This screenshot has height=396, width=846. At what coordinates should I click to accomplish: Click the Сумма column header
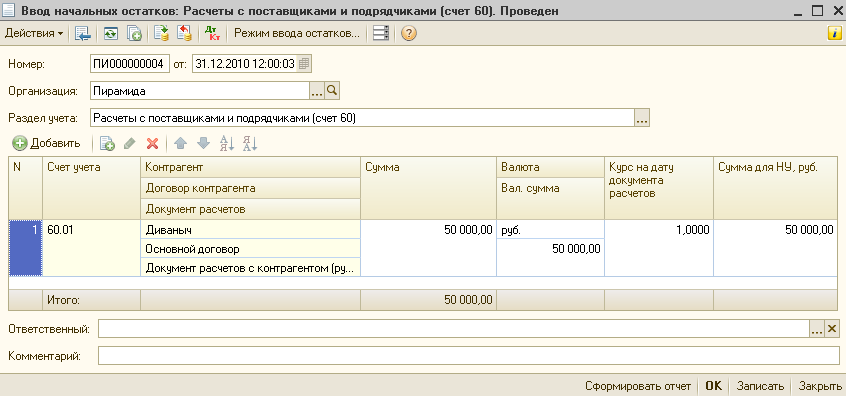point(428,188)
